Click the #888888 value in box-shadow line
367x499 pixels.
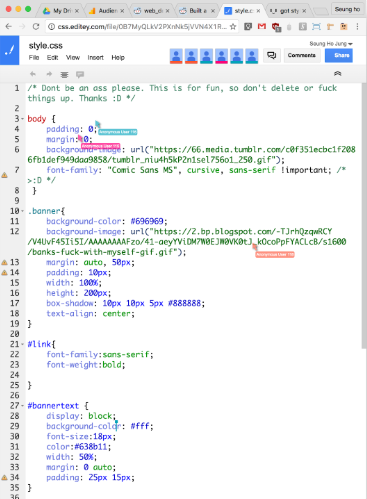pyautogui.click(x=185, y=303)
